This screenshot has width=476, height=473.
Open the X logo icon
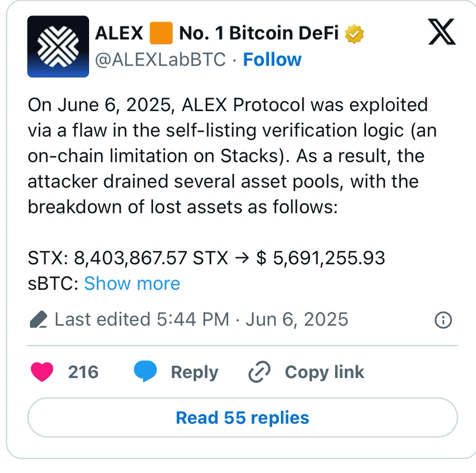pyautogui.click(x=442, y=32)
